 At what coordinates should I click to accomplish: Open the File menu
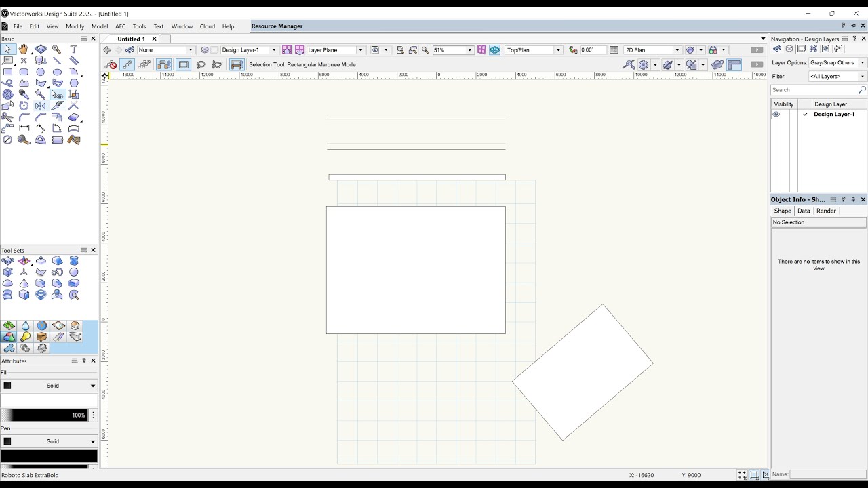(x=18, y=26)
